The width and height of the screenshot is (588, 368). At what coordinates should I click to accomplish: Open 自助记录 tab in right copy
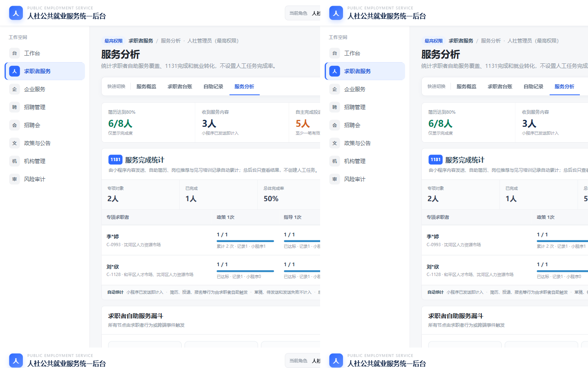[x=533, y=87]
